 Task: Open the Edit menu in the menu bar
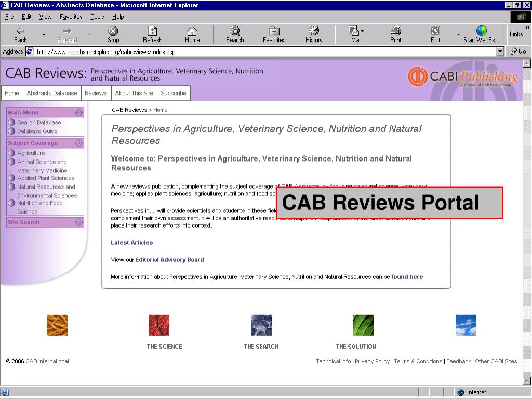point(26,17)
